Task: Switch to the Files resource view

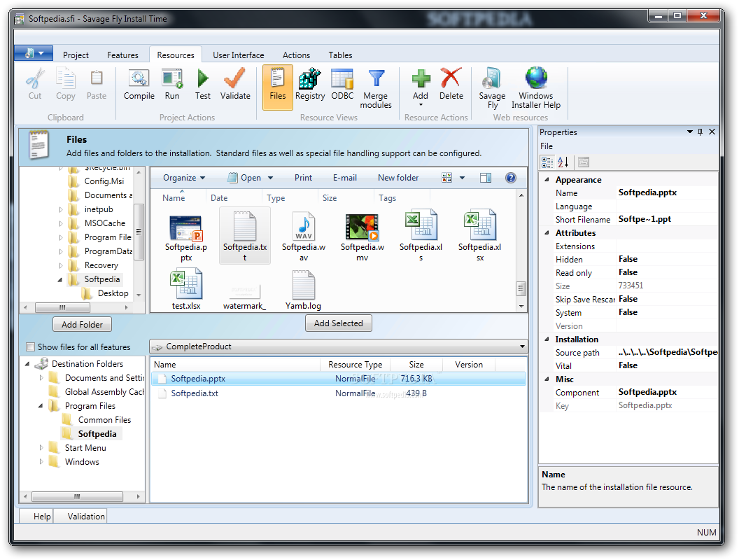Action: coord(278,87)
